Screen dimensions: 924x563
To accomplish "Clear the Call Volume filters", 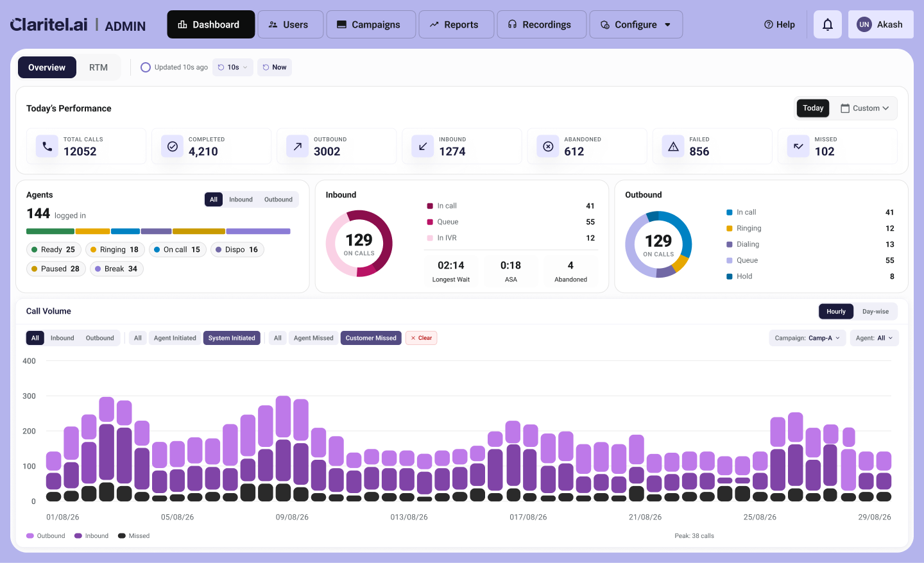I will coord(421,338).
